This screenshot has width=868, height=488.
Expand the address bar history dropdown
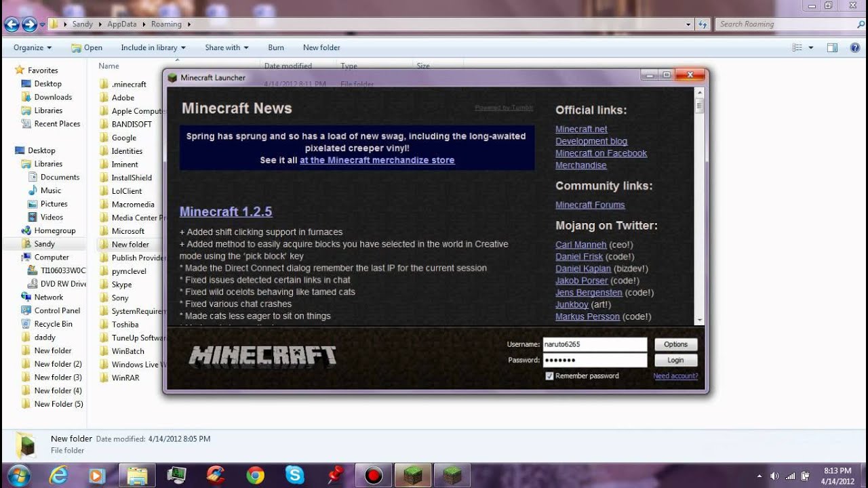[x=689, y=24]
